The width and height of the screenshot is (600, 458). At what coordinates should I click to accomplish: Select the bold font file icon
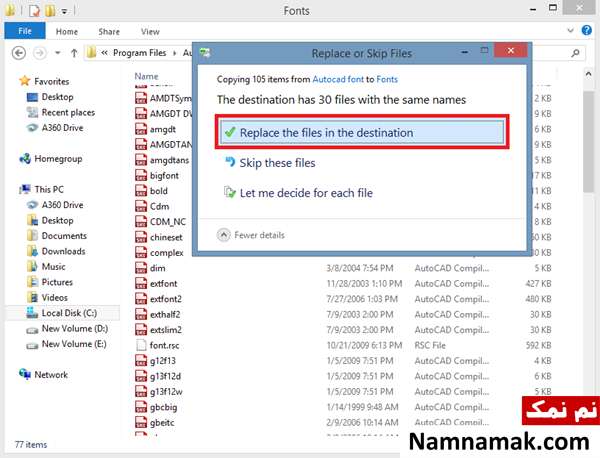click(x=141, y=191)
